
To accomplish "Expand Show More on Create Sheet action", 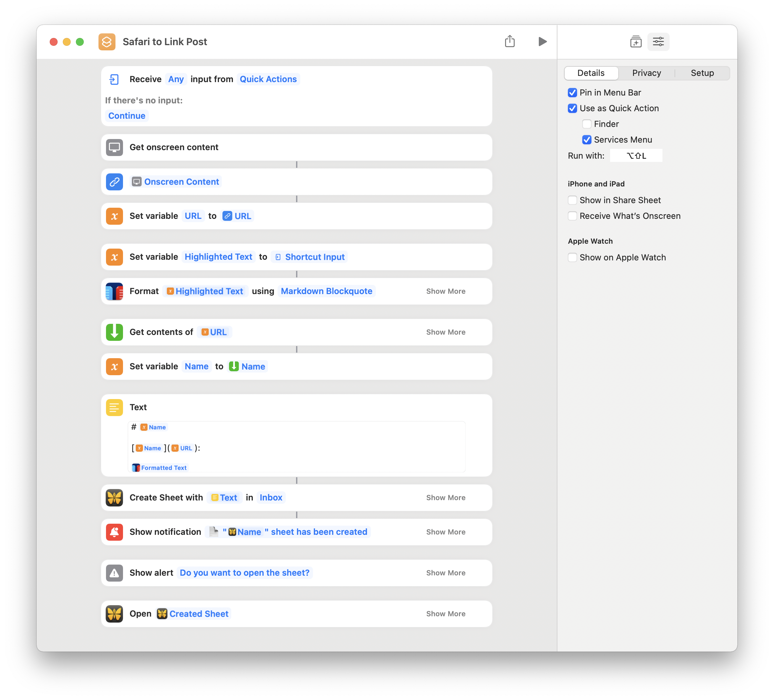I will tap(446, 497).
